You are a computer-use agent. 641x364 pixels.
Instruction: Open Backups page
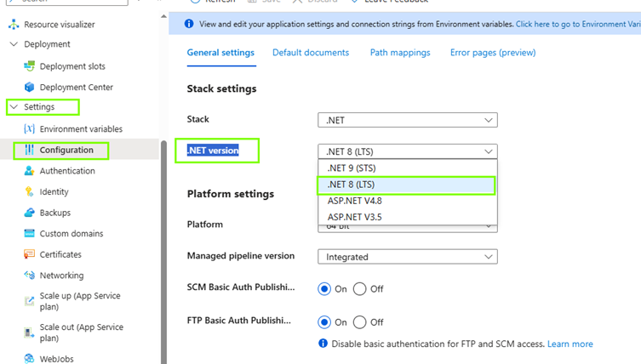pyautogui.click(x=55, y=213)
